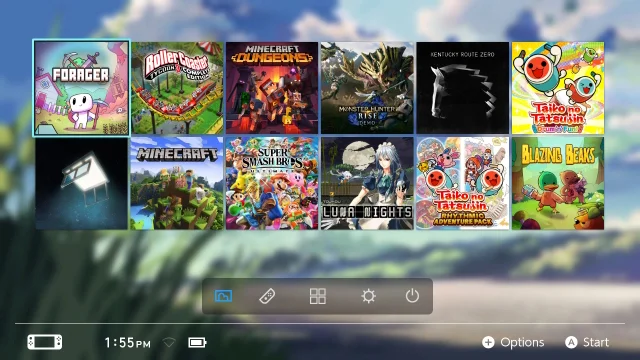Launch Minecraft Dungeons game tile
Image resolution: width=640 pixels, height=360 pixels.
(272, 88)
